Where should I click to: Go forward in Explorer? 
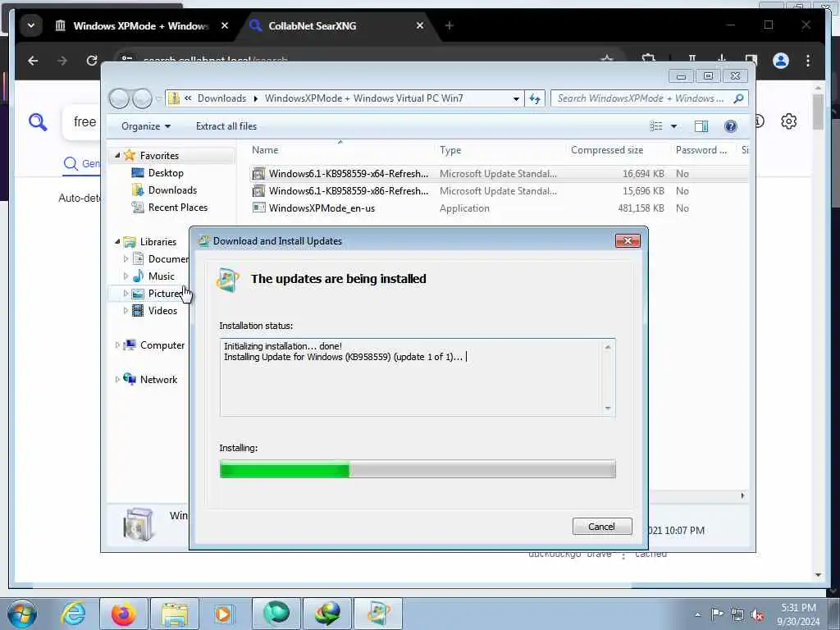142,98
